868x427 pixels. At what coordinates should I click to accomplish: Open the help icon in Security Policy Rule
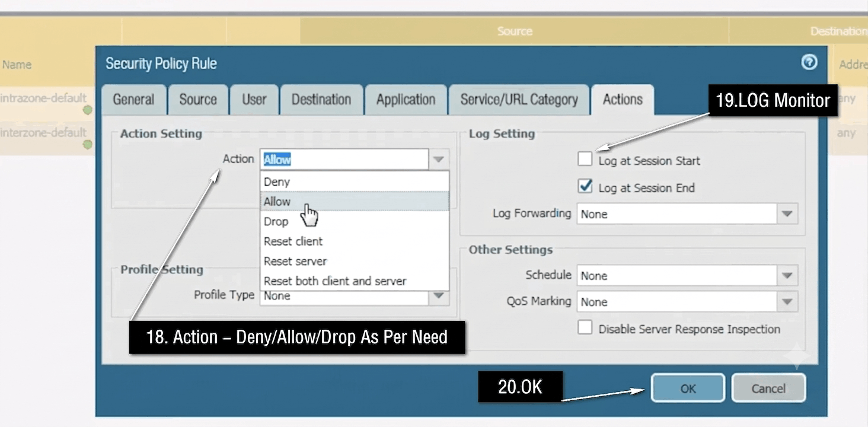(x=809, y=62)
